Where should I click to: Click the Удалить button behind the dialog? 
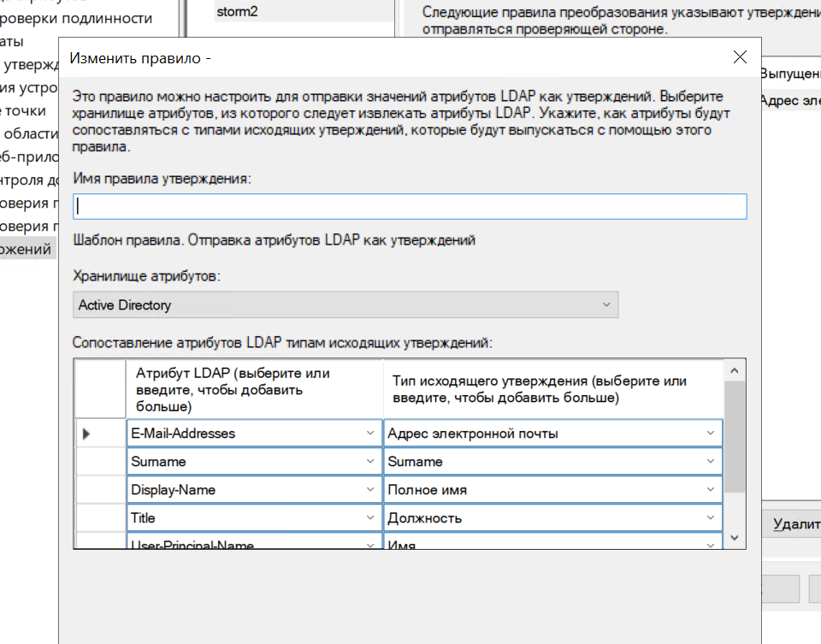click(795, 523)
